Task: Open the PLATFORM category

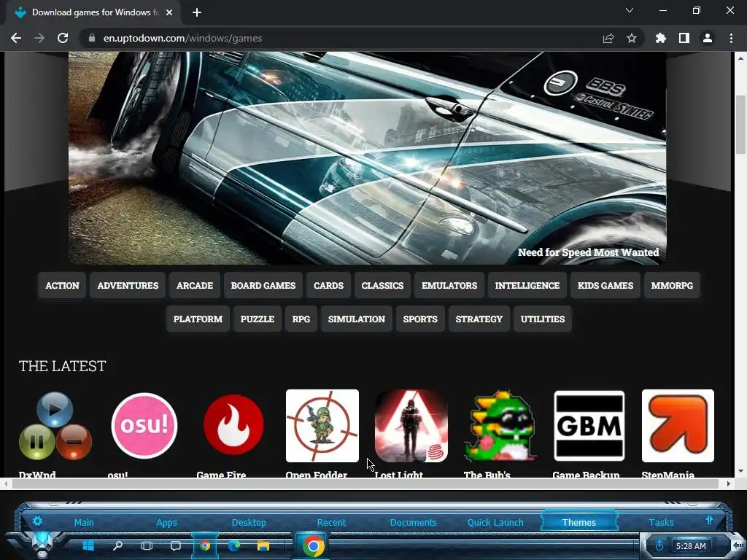Action: [x=198, y=319]
